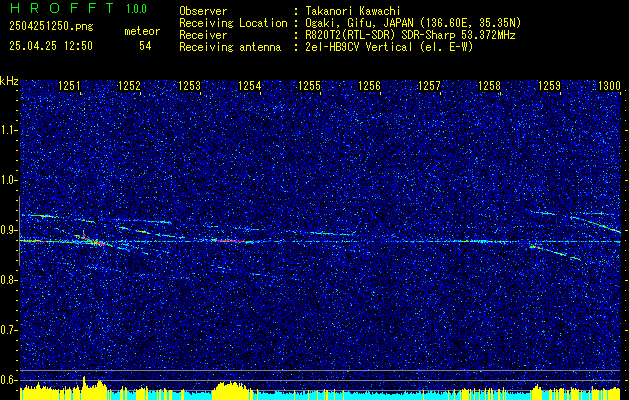Click the 1.1 kHz axis label
629x400 pixels.
tap(9, 130)
